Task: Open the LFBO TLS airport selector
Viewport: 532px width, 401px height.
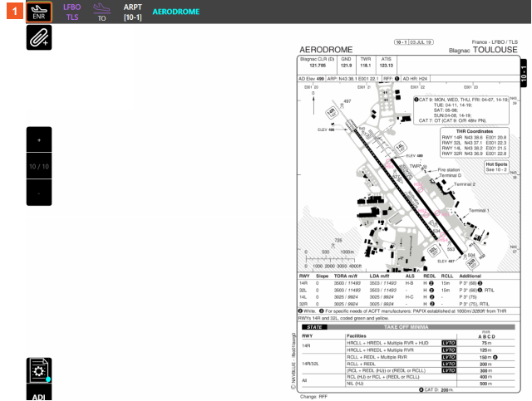Action: point(72,12)
